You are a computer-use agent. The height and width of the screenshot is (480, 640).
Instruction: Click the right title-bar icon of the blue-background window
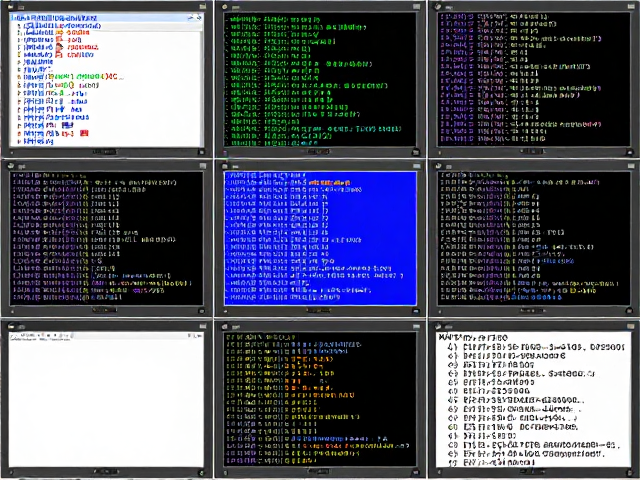tap(416, 166)
